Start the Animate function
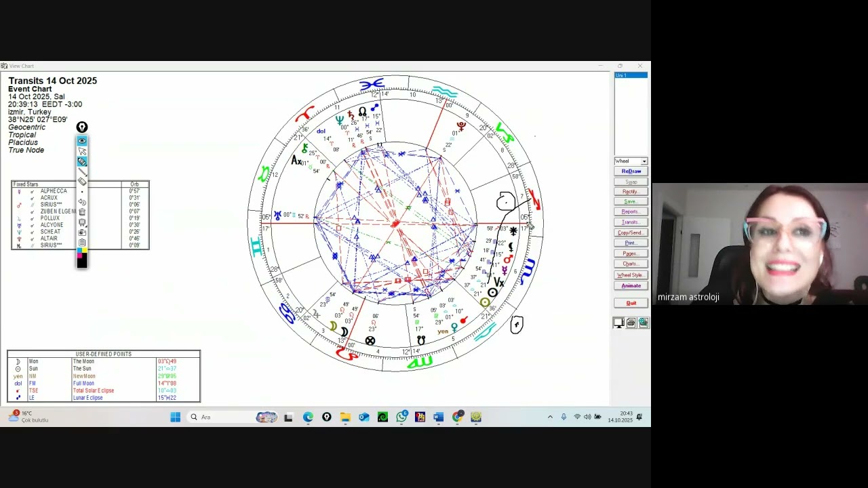Screen dimensions: 868x488 click(631, 285)
